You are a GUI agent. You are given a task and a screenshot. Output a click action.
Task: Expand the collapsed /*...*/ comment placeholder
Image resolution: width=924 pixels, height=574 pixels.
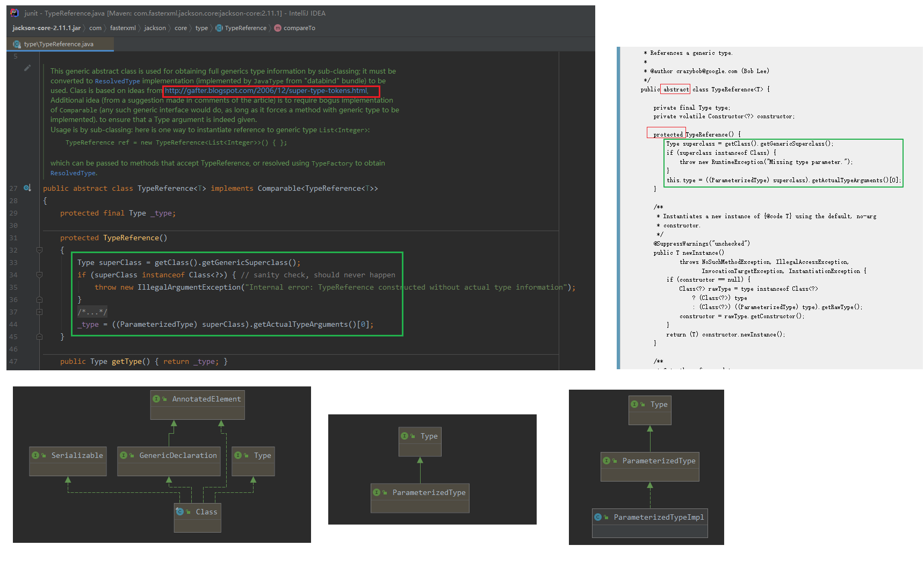coord(92,312)
